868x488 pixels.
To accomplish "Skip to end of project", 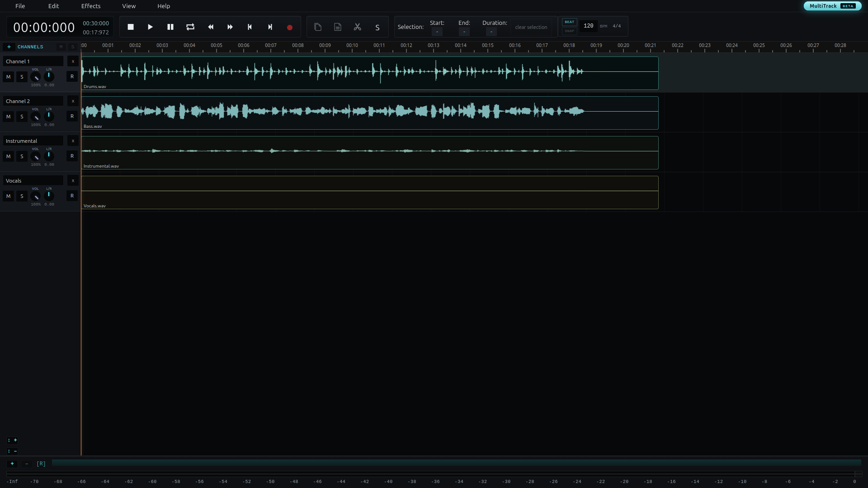I will (270, 27).
